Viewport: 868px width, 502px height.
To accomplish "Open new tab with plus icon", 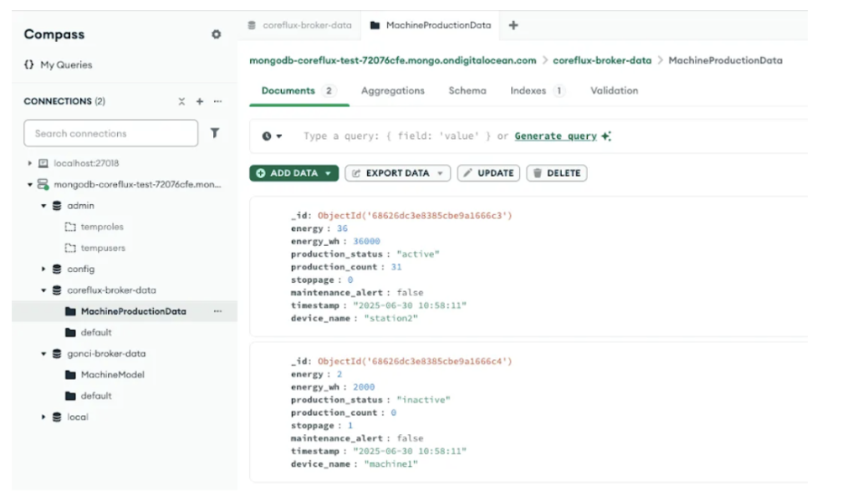I will pyautogui.click(x=513, y=25).
